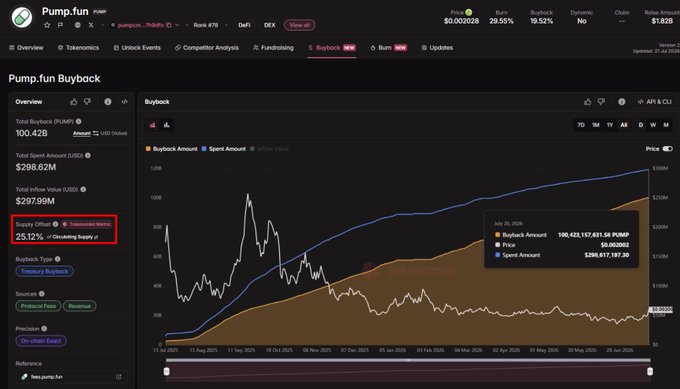Open Buyback chart info icon

(x=622, y=101)
